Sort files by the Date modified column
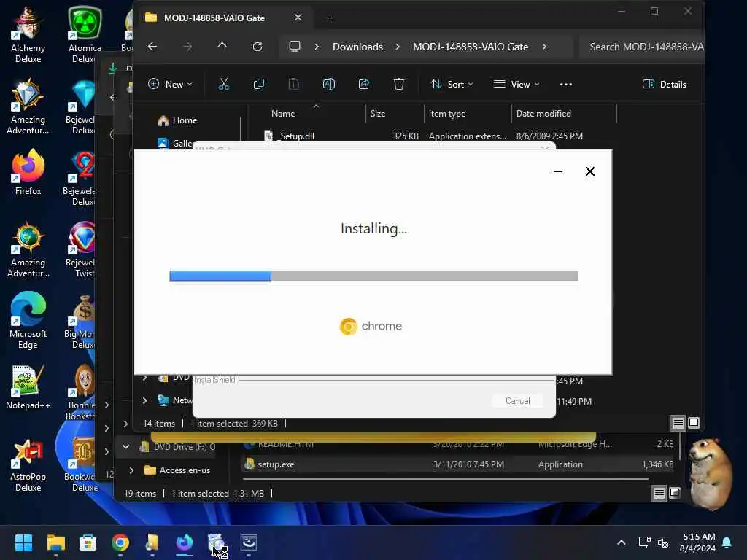Viewport: 747px width, 560px height. (x=543, y=113)
